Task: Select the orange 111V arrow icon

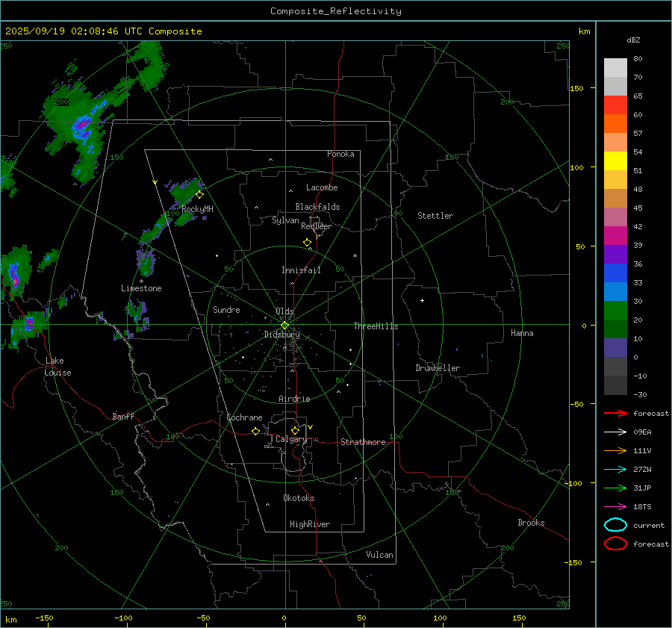Action: click(x=615, y=450)
